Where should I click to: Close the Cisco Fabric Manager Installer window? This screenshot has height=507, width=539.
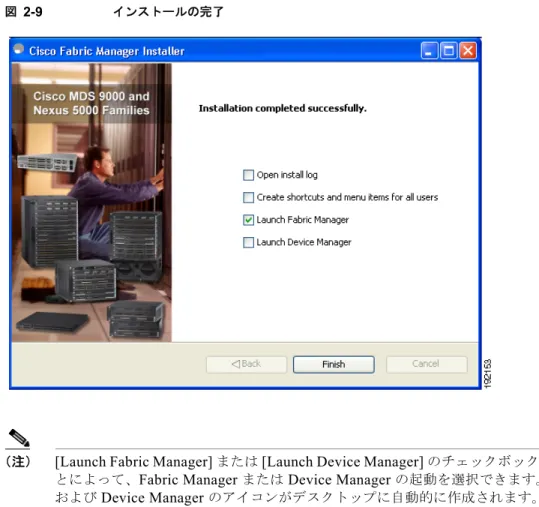coord(468,51)
